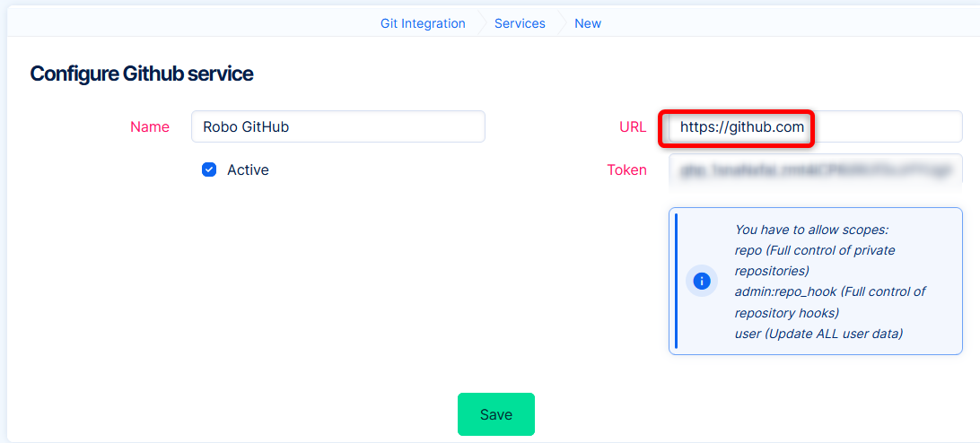The height and width of the screenshot is (443, 980).
Task: Select the New breadcrumb item
Action: click(x=588, y=23)
